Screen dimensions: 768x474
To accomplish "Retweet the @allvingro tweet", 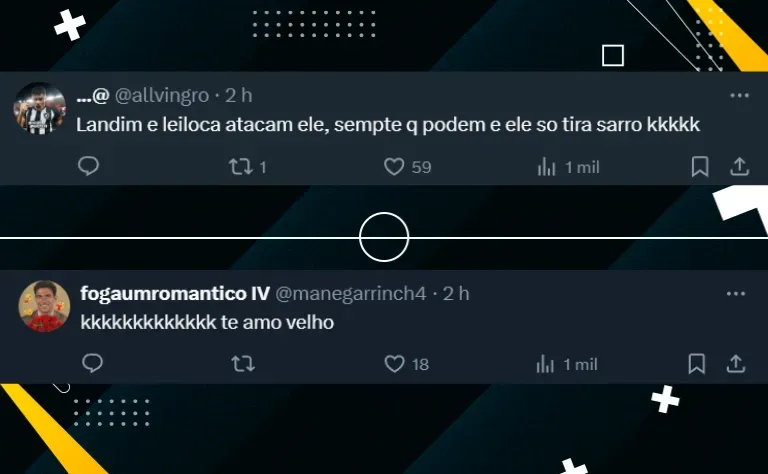I will click(x=241, y=166).
